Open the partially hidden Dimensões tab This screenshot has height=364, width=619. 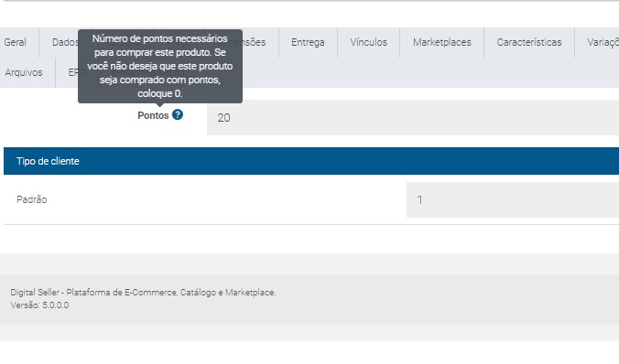click(254, 42)
